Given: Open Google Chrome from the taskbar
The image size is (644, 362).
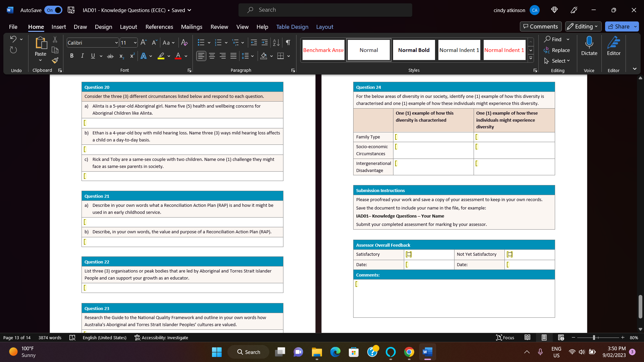Looking at the screenshot, I should [409, 352].
